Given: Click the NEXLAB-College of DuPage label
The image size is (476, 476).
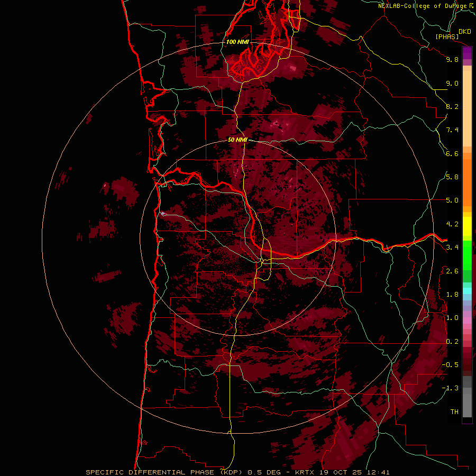Looking at the screenshot, I should click(x=423, y=6).
